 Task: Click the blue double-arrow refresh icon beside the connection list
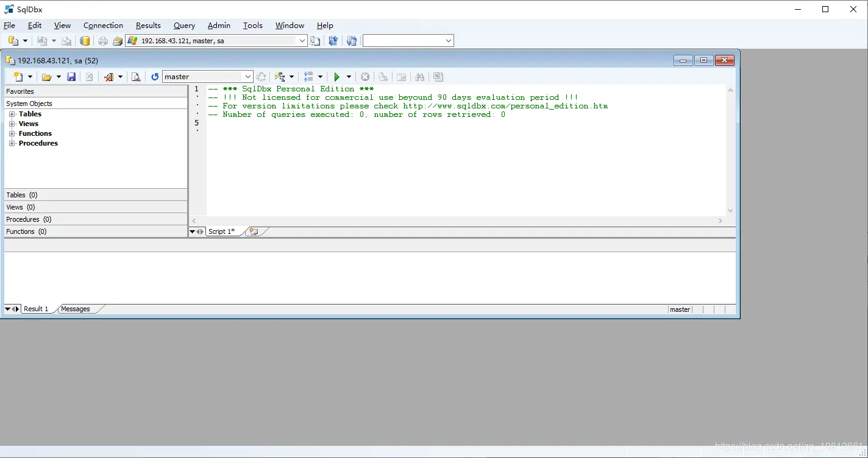point(333,41)
